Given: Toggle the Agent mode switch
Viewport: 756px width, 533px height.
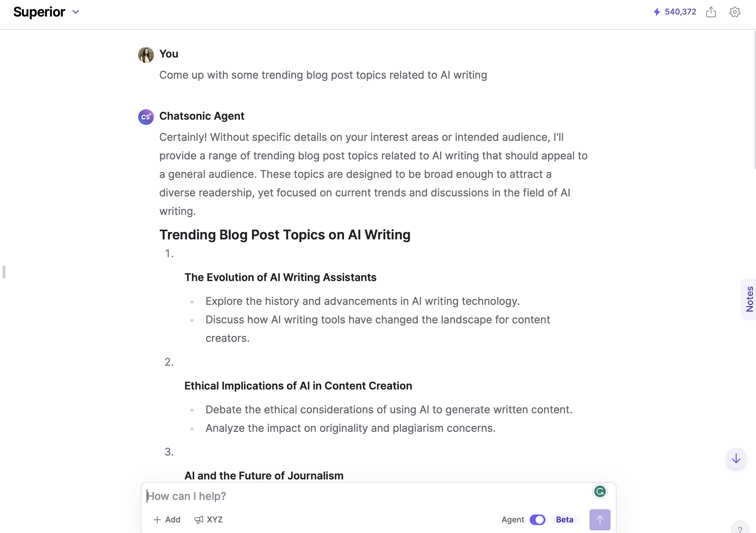Looking at the screenshot, I should 537,520.
